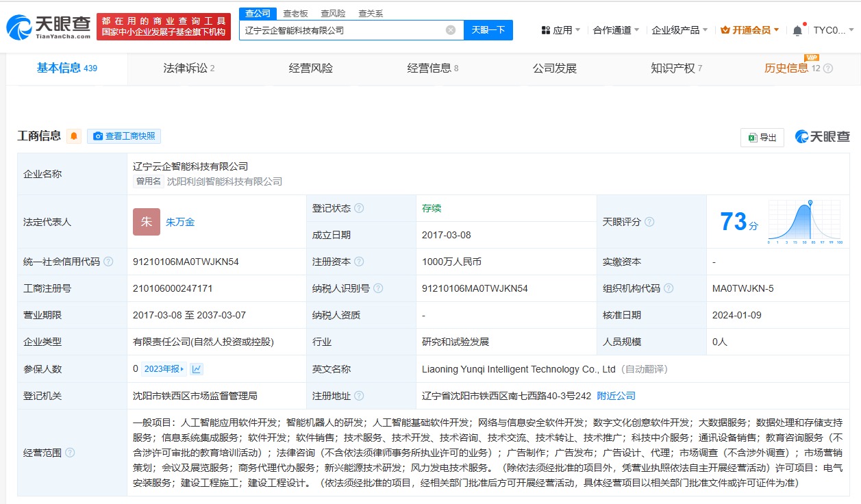Screen dimensions: 861x504
Task: Show help for 天眼评分
Action: [x=649, y=222]
